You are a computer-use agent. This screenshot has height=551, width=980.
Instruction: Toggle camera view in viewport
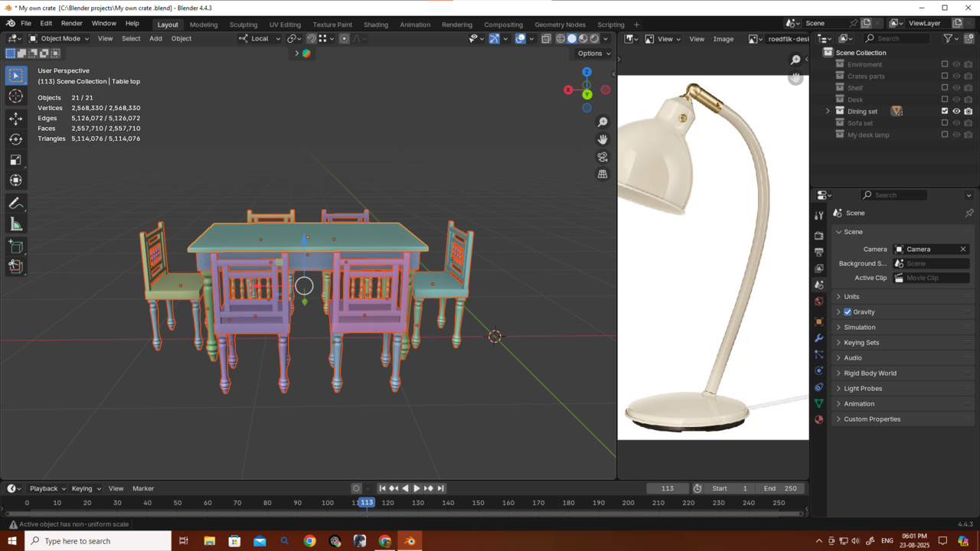(603, 157)
